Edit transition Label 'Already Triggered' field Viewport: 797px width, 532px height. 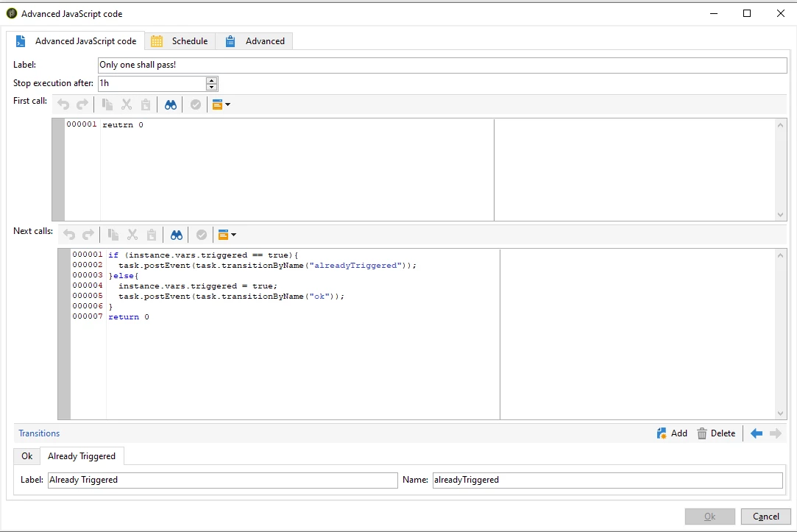(223, 480)
